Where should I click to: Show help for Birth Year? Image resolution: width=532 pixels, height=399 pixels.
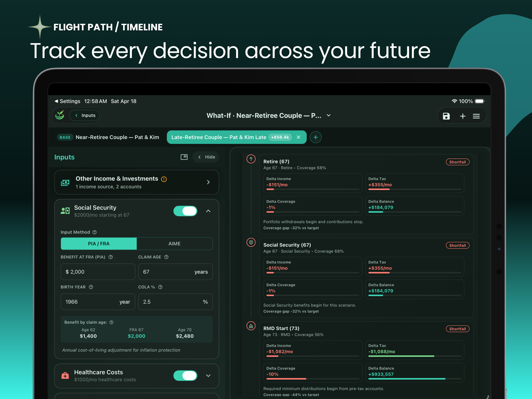click(91, 287)
